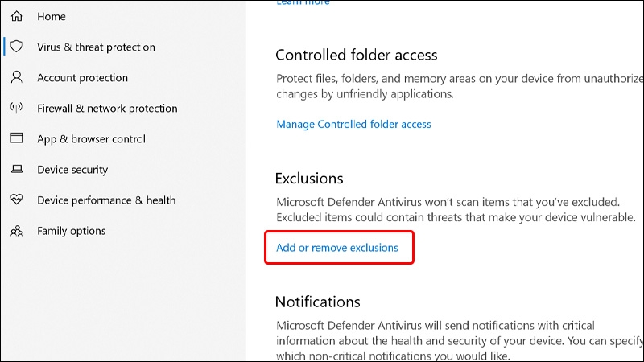The width and height of the screenshot is (644, 362).
Task: Select the Family options people icon
Action: click(x=16, y=231)
